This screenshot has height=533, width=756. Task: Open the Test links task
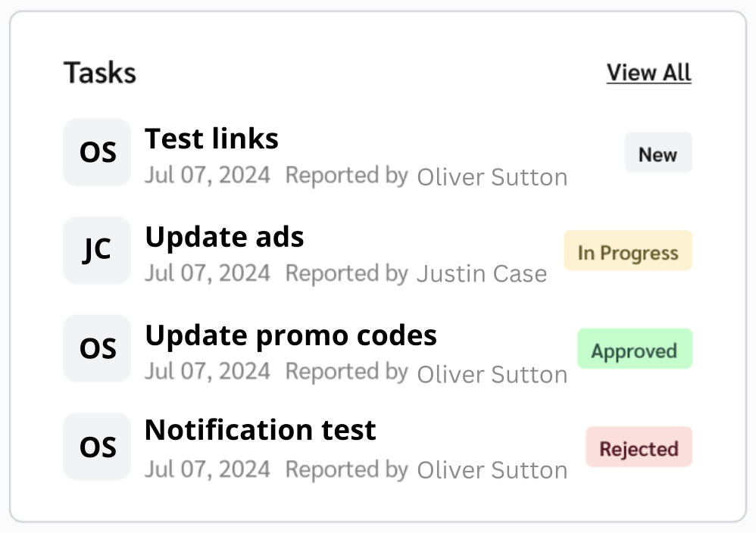pos(211,139)
